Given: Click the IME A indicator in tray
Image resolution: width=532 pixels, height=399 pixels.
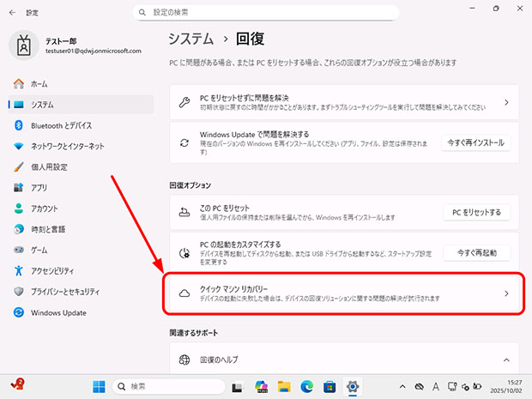Looking at the screenshot, I should 436,386.
